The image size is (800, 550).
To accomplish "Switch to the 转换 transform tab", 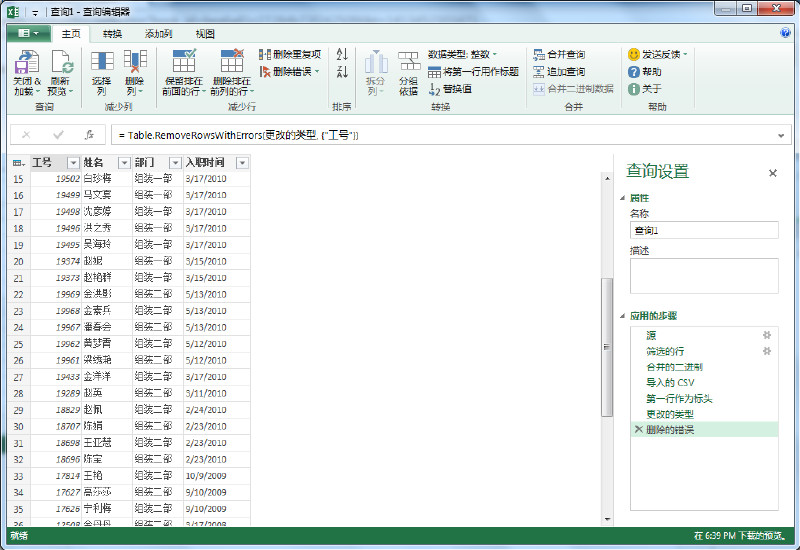I will 112,34.
